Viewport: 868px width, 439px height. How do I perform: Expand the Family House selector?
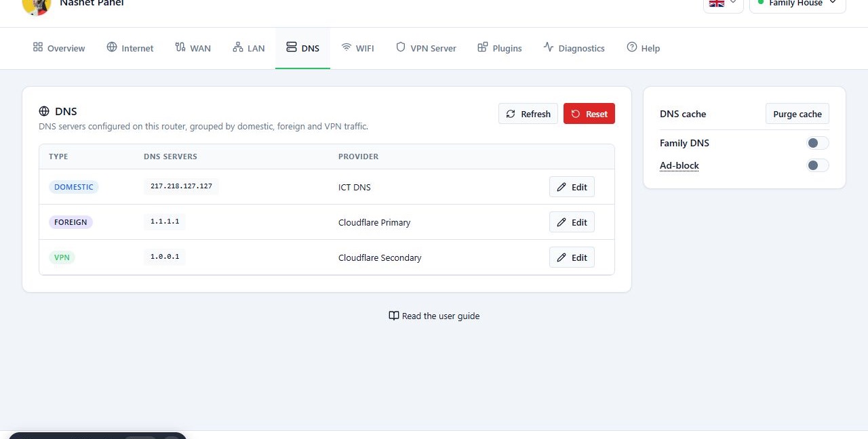coord(797,3)
